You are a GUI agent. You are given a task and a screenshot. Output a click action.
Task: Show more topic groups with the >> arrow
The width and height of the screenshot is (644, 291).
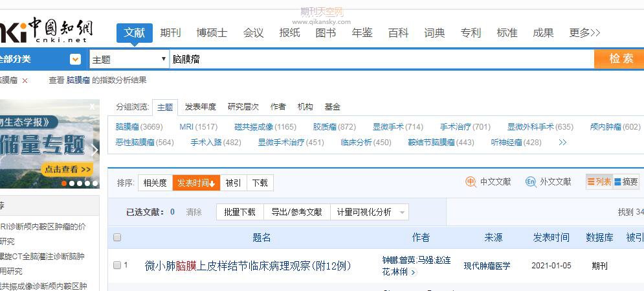coord(562,142)
